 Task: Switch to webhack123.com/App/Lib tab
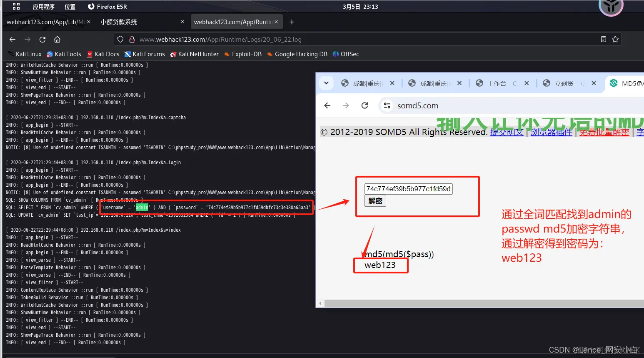point(46,22)
